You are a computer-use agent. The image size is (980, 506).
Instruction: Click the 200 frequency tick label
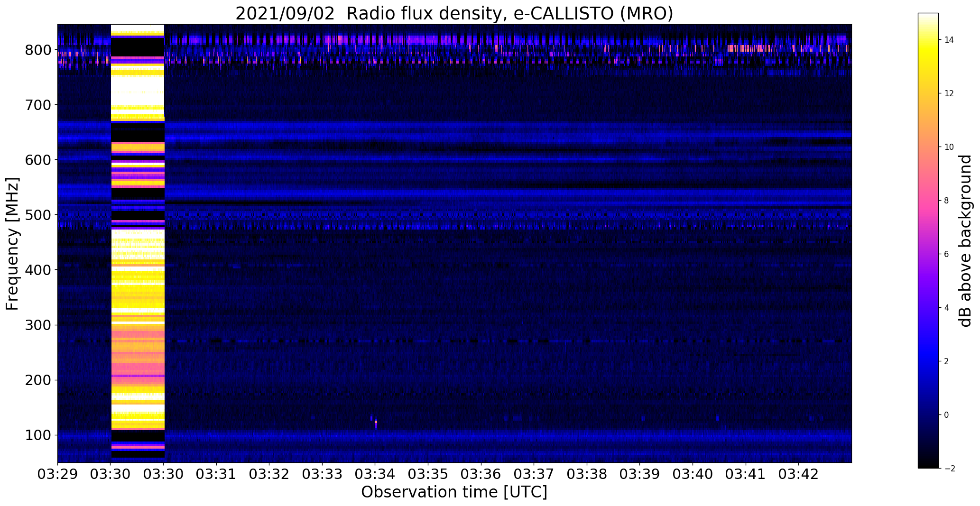click(x=38, y=380)
